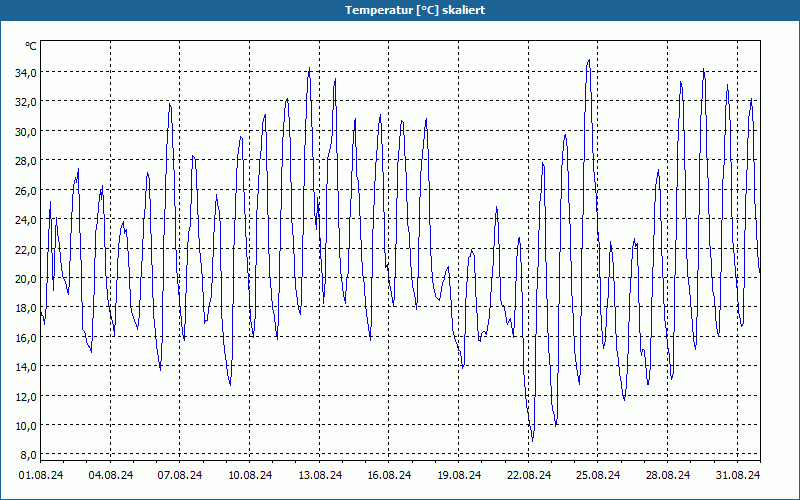This screenshot has width=800, height=500.
Task: Click the 01.08.24 date label
Action: [41, 475]
